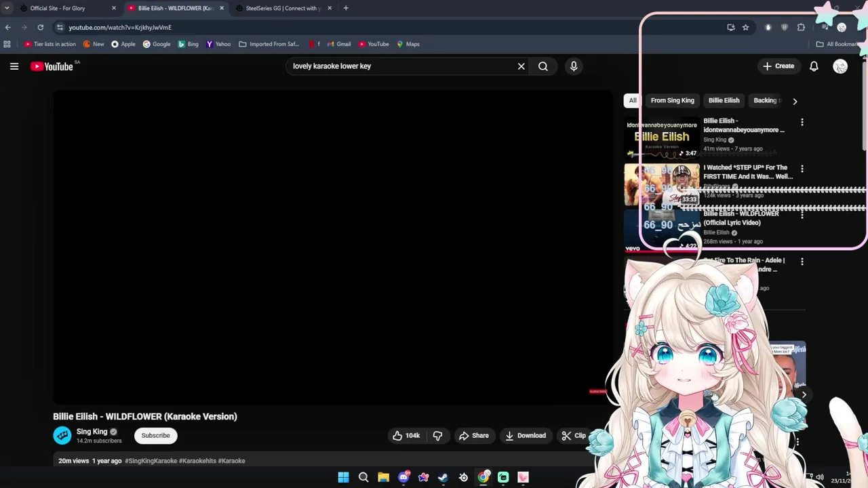Close the SteelSeries GG tab

330,8
